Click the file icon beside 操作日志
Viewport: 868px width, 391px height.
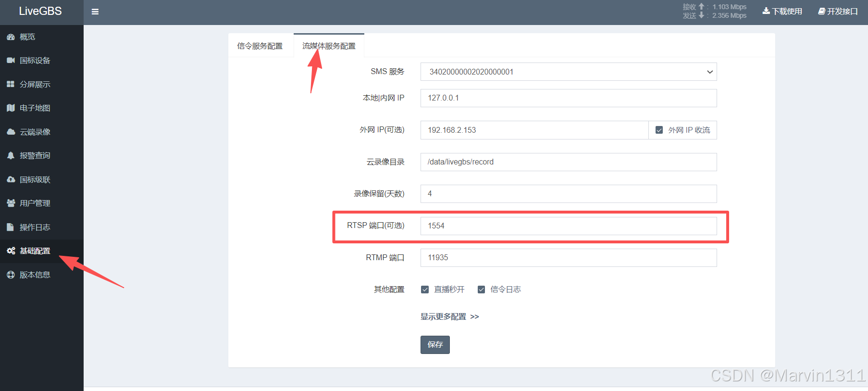click(x=10, y=227)
